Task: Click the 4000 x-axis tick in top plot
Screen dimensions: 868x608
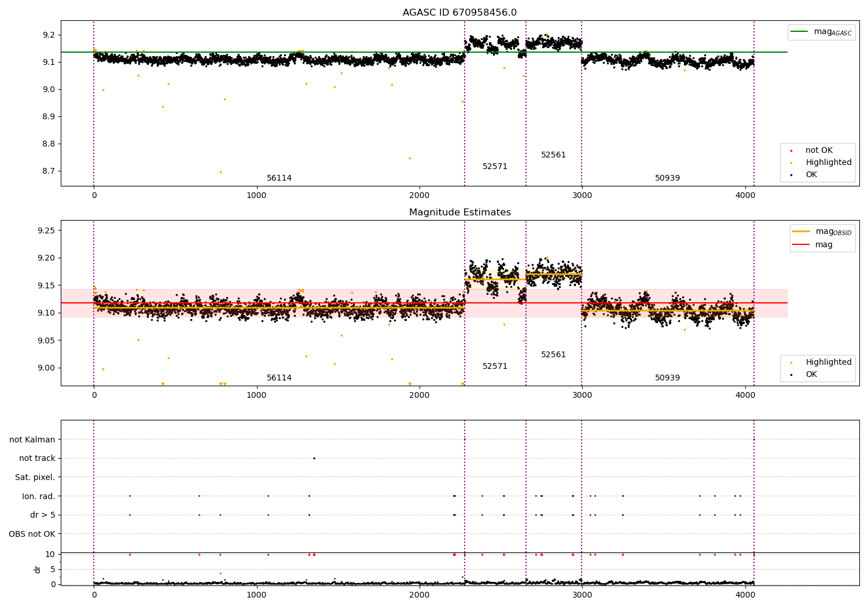Action: [x=745, y=195]
